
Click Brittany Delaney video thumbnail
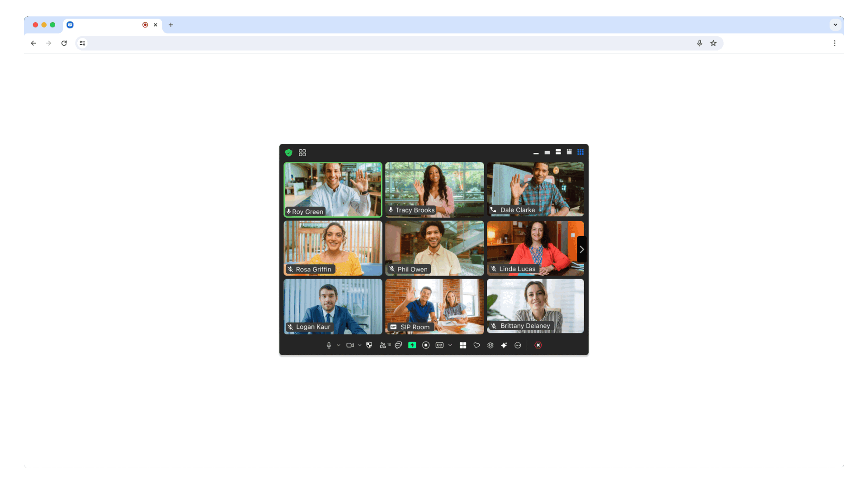click(535, 305)
